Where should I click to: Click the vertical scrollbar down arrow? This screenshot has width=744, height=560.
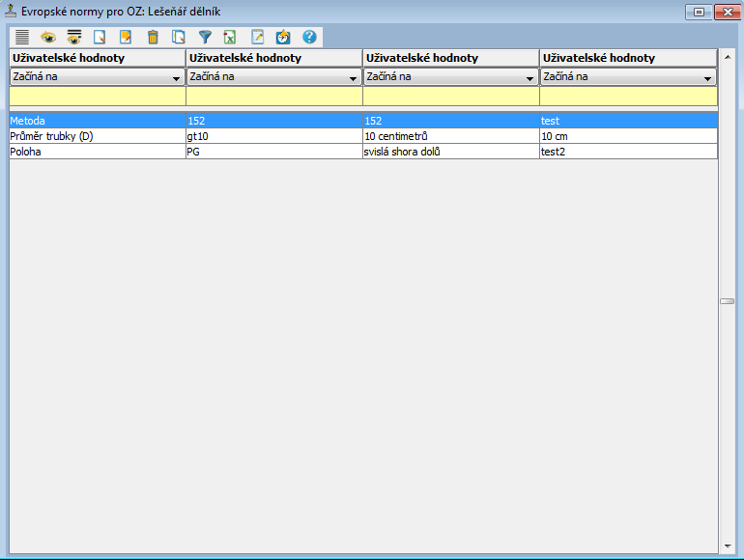click(726, 546)
